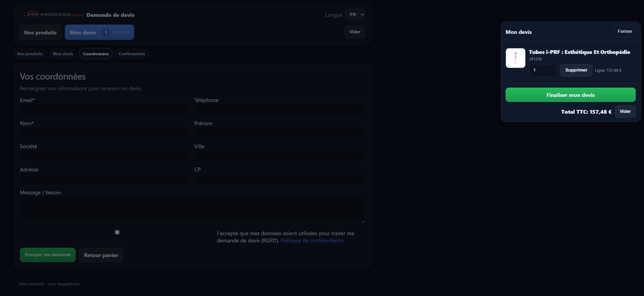
Task: Close the Mon devis side panel
Action: (625, 31)
